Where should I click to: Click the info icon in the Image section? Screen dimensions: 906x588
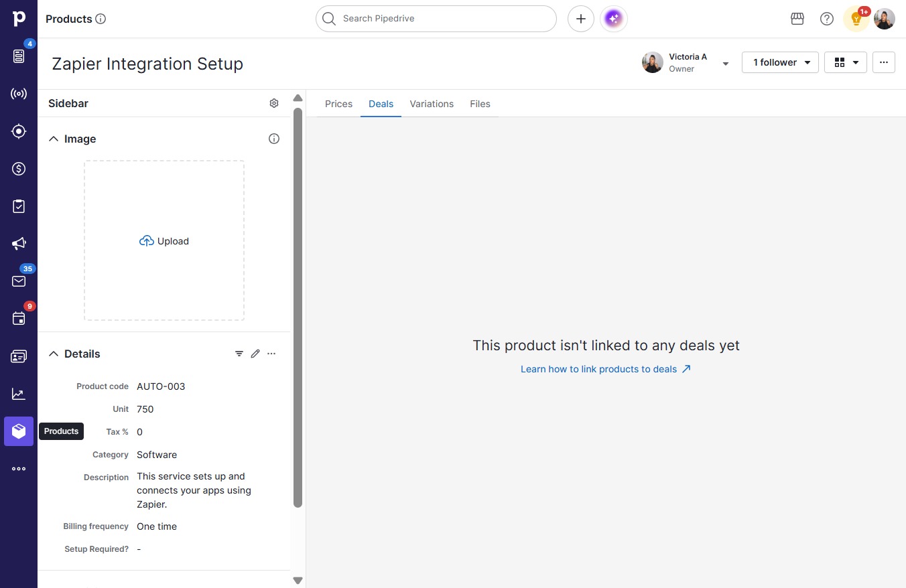pos(274,139)
